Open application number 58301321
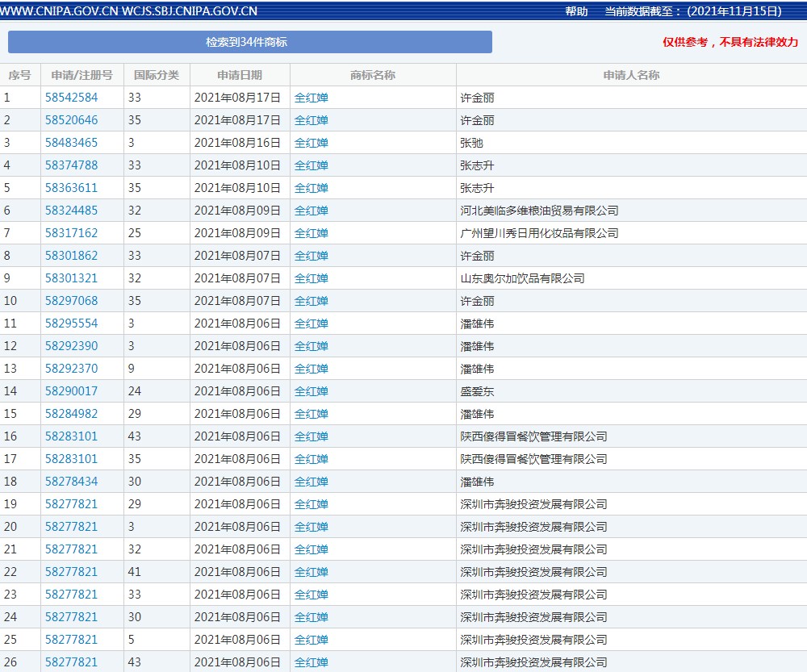The height and width of the screenshot is (672, 807). [x=71, y=278]
